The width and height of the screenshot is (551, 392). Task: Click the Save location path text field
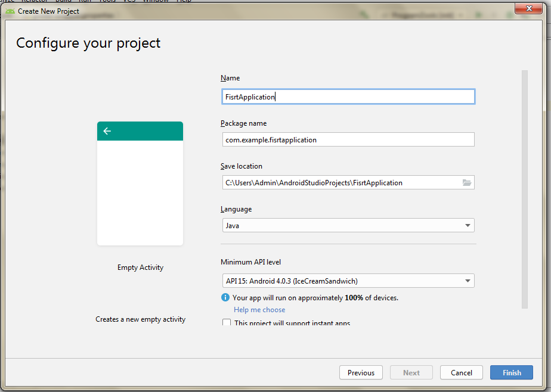[x=340, y=183]
